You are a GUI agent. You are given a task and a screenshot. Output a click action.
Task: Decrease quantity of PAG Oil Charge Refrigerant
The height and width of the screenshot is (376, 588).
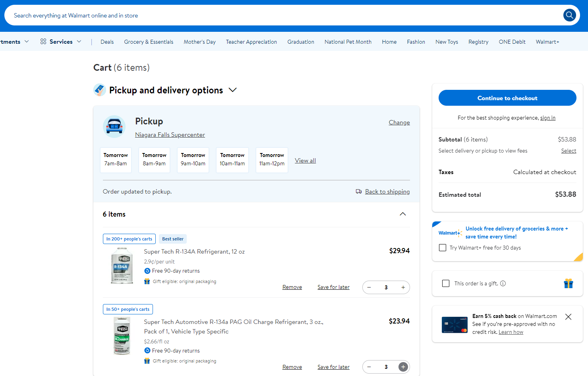tap(369, 367)
